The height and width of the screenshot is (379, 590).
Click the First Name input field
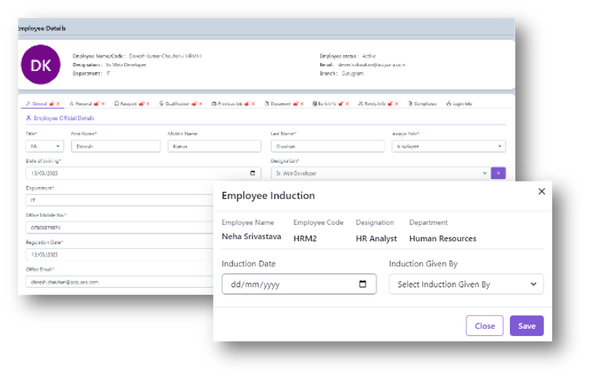(x=116, y=146)
